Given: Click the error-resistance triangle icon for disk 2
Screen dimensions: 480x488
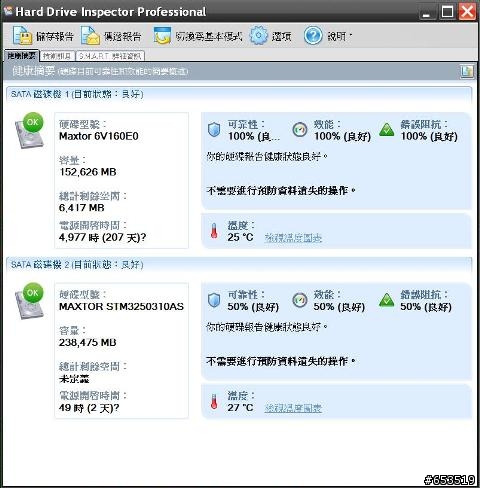Looking at the screenshot, I should coord(387,300).
